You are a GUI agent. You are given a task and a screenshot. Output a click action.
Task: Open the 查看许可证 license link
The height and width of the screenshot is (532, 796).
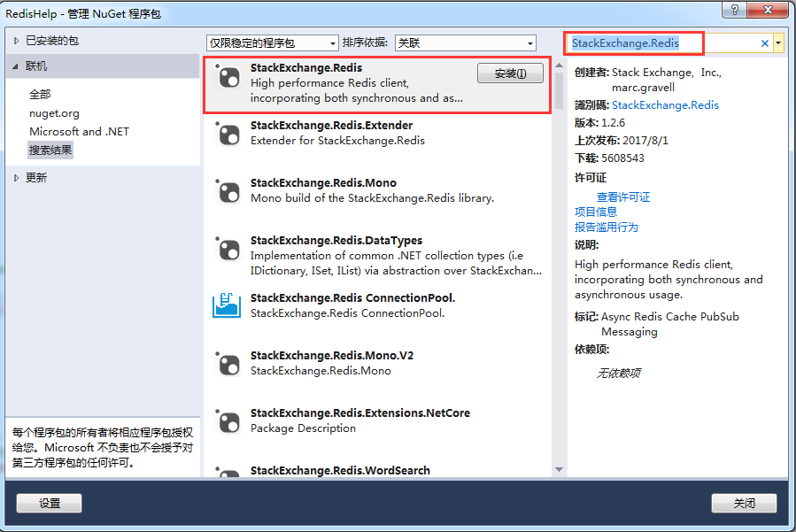[622, 197]
